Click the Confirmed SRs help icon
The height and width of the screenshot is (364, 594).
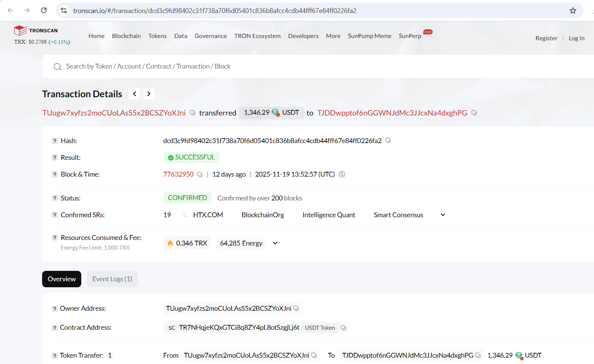pos(55,215)
